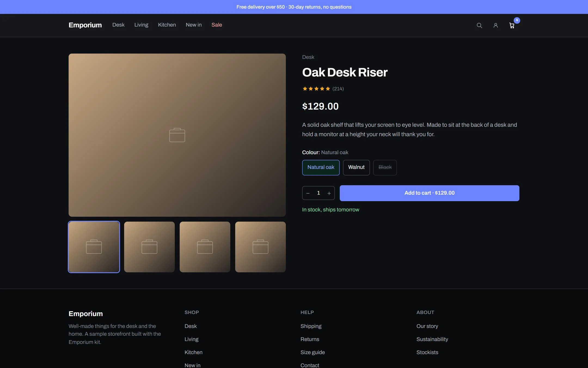The image size is (588, 368).
Task: Open the Desk nav menu item
Action: [x=118, y=25]
